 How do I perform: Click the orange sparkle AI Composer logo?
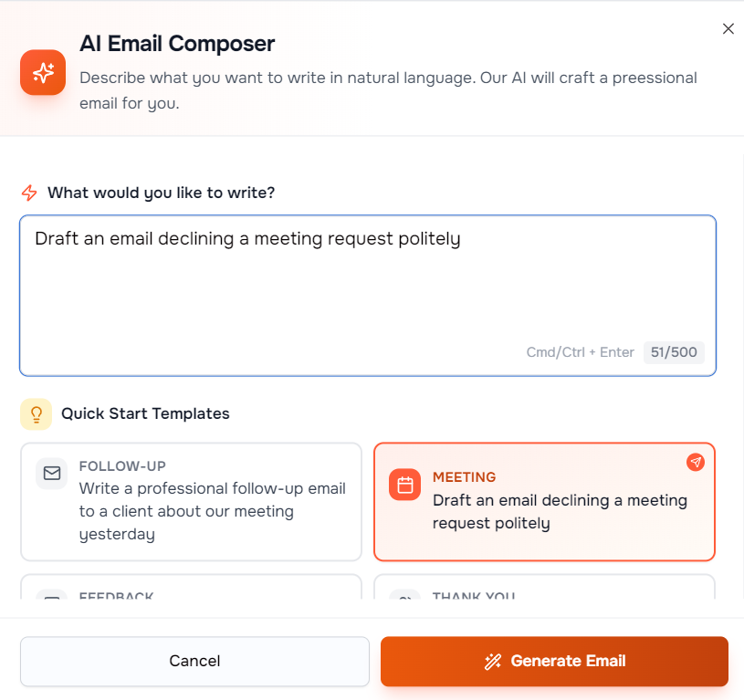(x=43, y=72)
